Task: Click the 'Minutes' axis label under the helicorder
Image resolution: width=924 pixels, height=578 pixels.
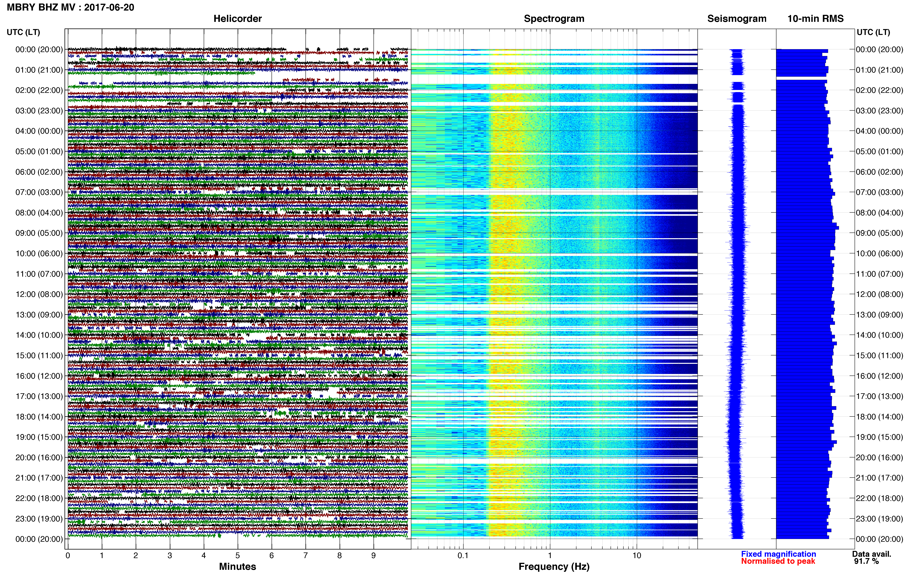Action: click(x=237, y=566)
